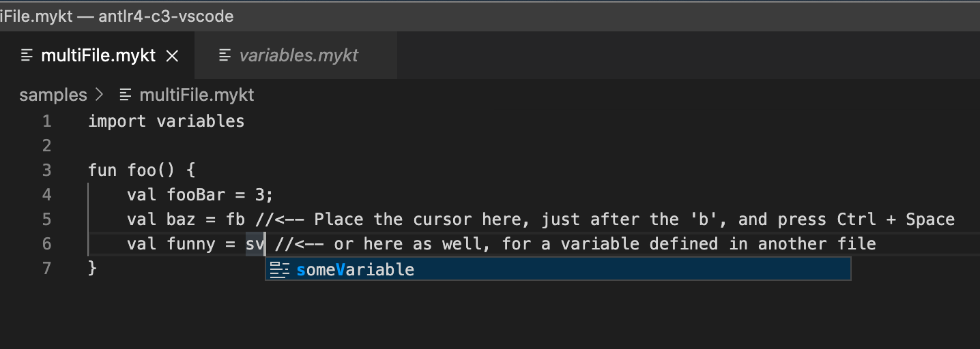Click the file icon on multiFile.mykt tab
980x349 pixels.
pos(27,55)
